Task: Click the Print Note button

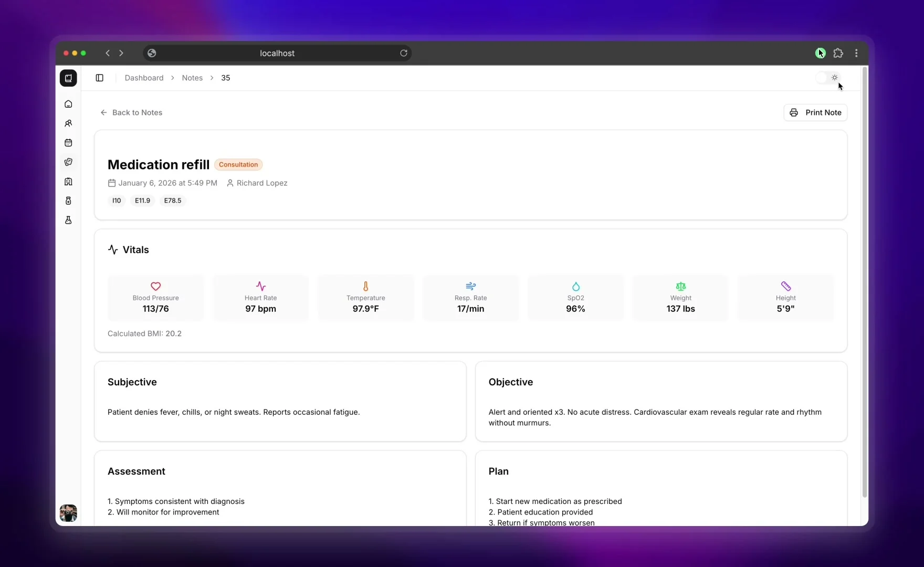Action: 815,112
